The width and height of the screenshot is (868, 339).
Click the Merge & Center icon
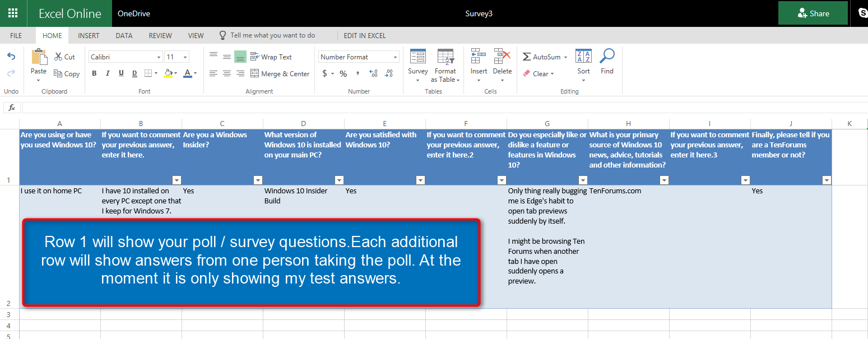pyautogui.click(x=254, y=73)
